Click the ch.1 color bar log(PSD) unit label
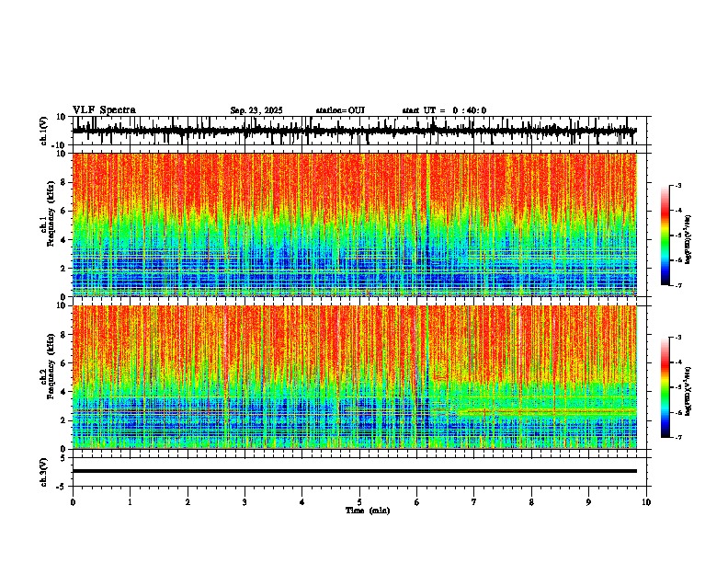728x563 pixels. (688, 240)
